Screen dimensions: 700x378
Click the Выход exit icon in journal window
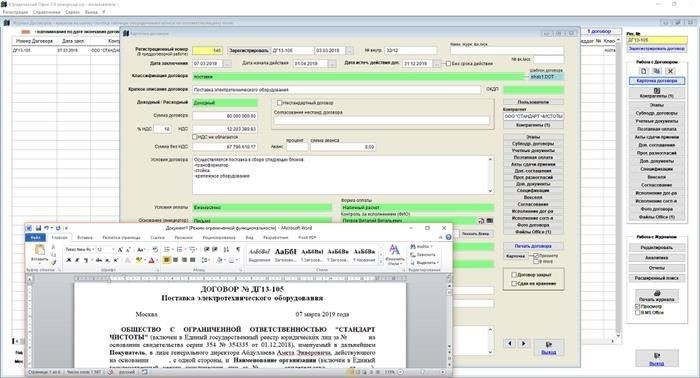coord(657,358)
